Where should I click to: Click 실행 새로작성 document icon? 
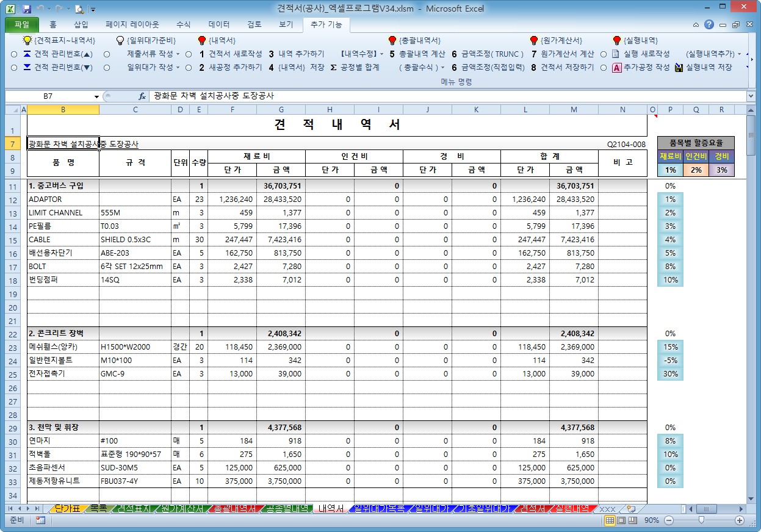(x=616, y=54)
